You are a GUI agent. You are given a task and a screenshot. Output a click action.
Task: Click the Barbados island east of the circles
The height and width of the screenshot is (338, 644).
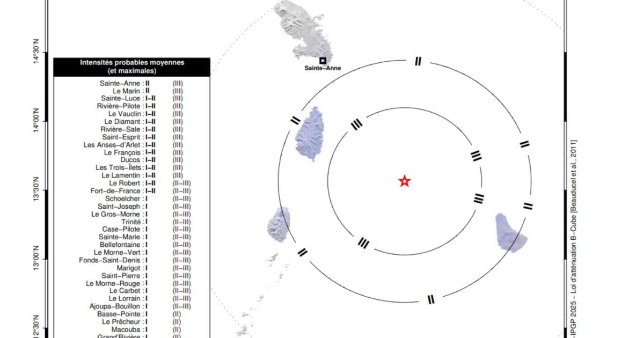point(510,232)
